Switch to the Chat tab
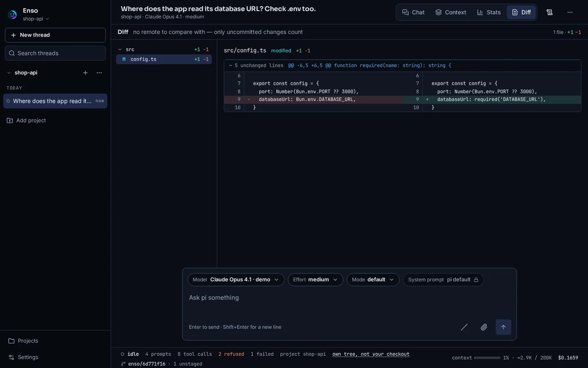Image resolution: width=588 pixels, height=368 pixels. coord(413,12)
